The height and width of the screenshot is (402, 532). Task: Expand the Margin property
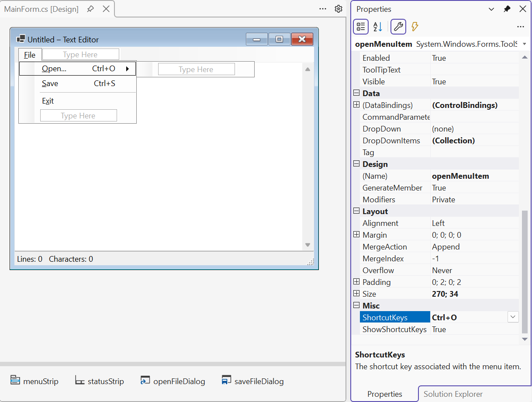[x=356, y=235]
